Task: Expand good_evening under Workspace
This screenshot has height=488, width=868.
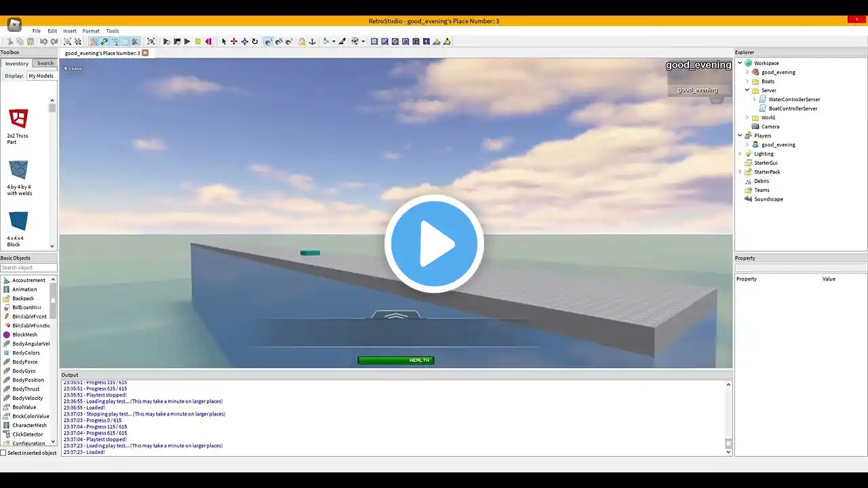Action: (x=747, y=72)
